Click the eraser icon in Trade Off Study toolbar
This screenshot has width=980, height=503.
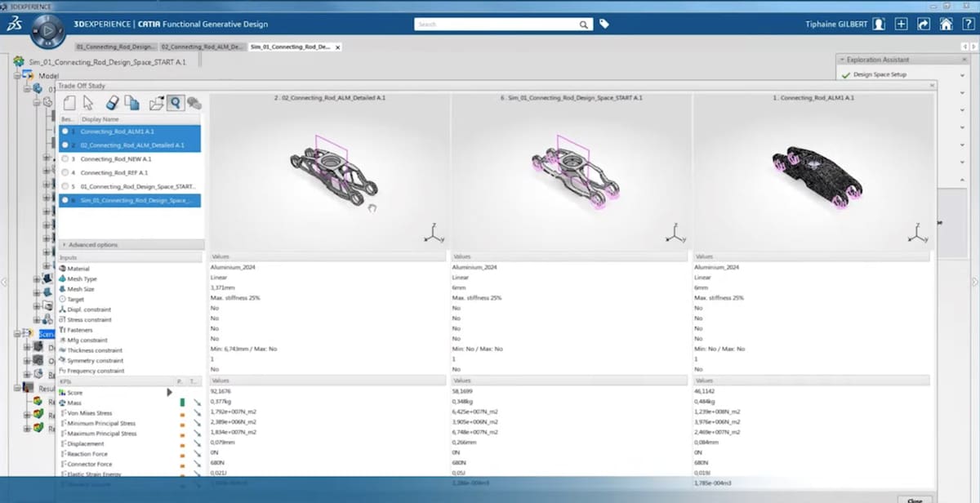114,103
